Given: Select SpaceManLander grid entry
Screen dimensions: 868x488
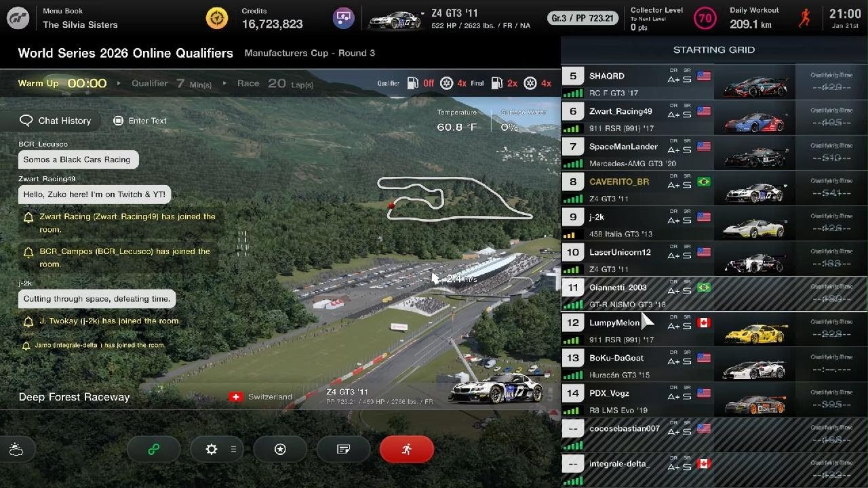Looking at the screenshot, I should coord(715,152).
